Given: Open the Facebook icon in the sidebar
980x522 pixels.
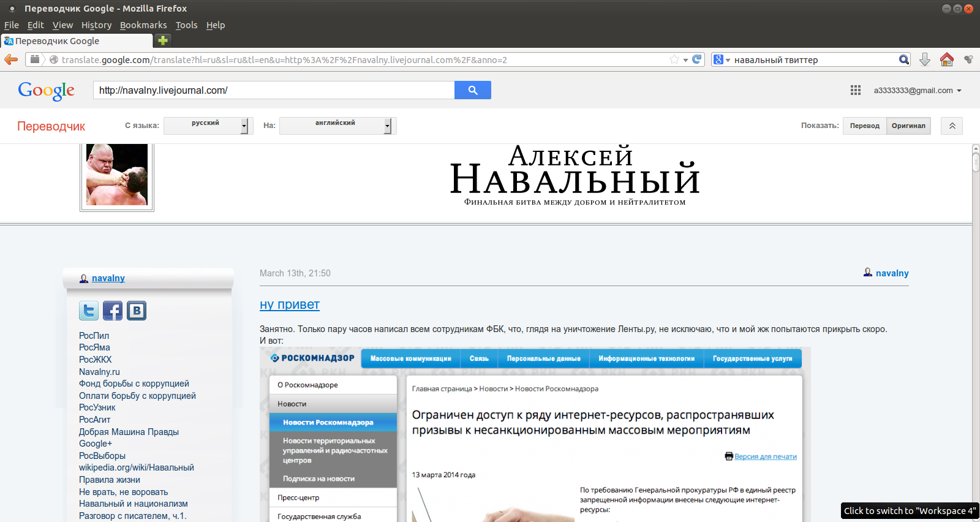Looking at the screenshot, I should coord(113,311).
